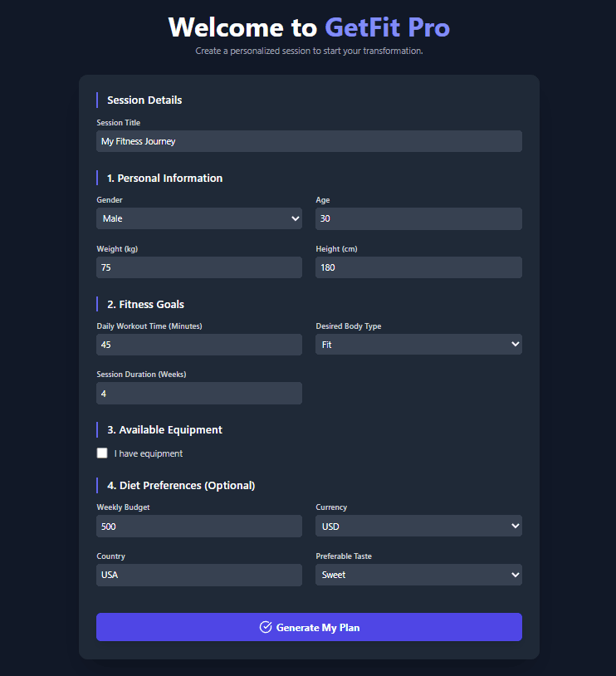Select the Weight (kg) input field
This screenshot has width=616, height=676.
pos(199,267)
